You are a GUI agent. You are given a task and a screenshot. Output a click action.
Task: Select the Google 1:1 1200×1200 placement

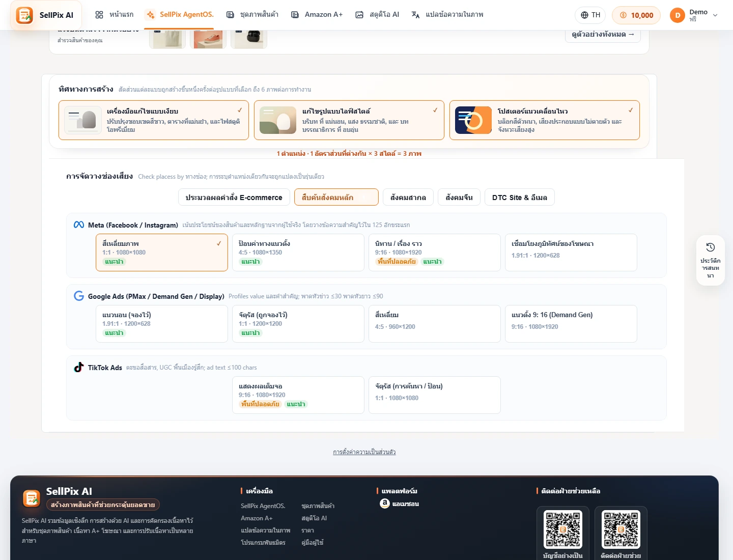tap(298, 324)
